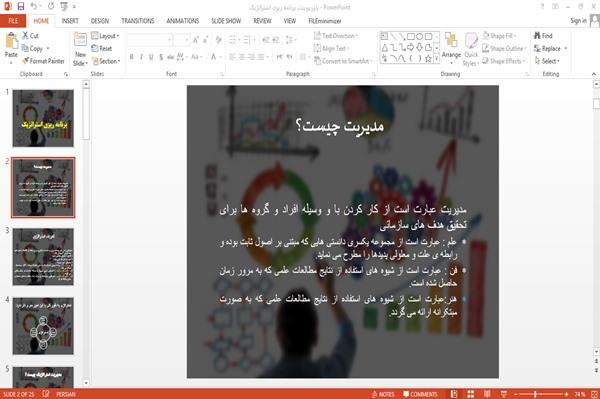The width and height of the screenshot is (600, 399).
Task: Switch to the INSERT tab
Action: coord(70,21)
